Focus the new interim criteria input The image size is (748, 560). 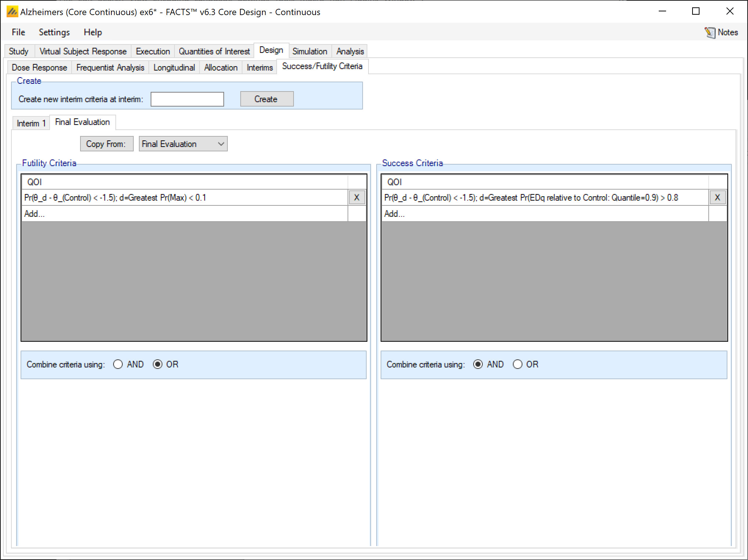[187, 99]
